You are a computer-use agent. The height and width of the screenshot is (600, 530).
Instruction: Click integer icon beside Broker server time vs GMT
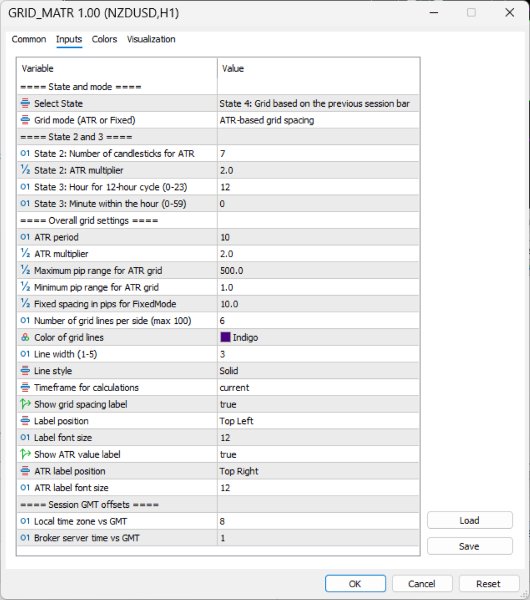tap(25, 538)
